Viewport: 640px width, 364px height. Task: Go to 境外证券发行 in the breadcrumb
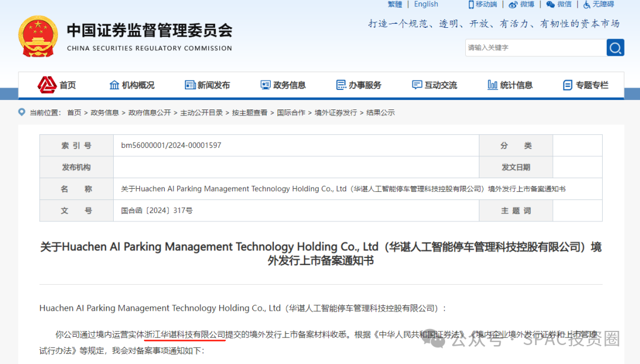point(335,112)
